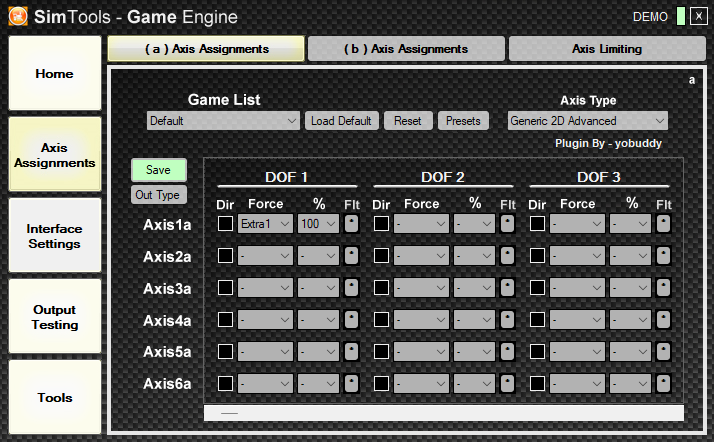Click the Out Type button
Viewport: 714px width, 442px height.
pos(158,195)
